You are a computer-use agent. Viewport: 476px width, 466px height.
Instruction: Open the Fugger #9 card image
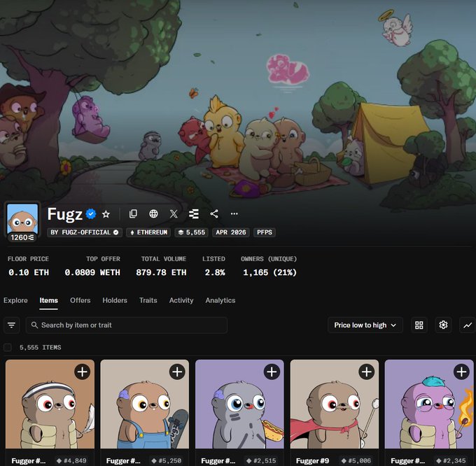click(334, 404)
